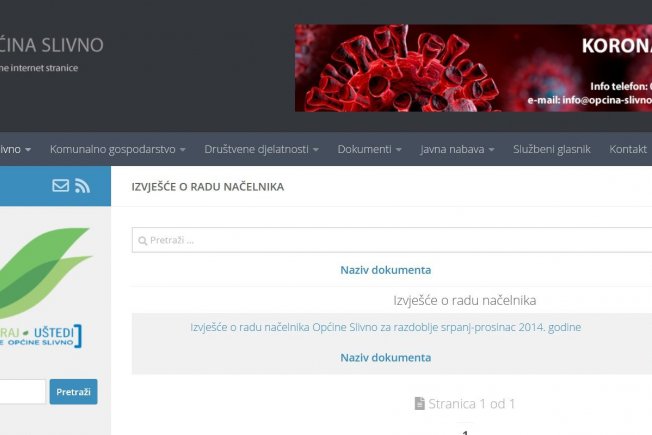This screenshot has height=435, width=652.
Task: Click the bottom Naziv dokumenta footer label
Action: (385, 357)
